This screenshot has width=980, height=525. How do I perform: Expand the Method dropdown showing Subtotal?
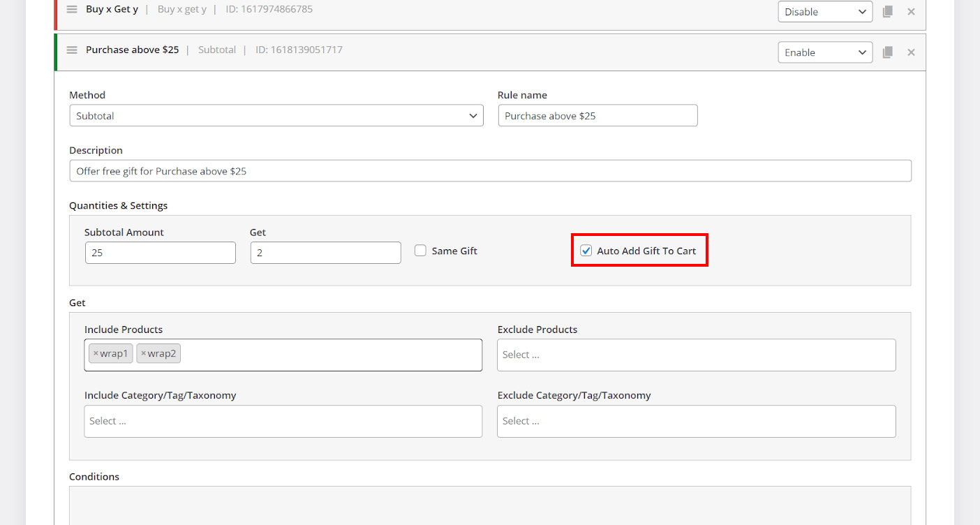tap(276, 116)
